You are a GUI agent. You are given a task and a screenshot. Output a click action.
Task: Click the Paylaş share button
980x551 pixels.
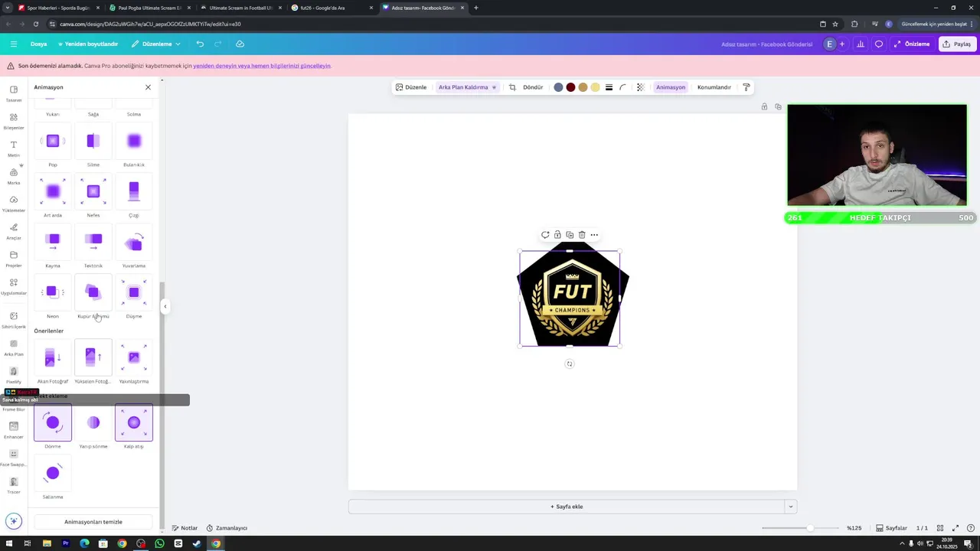pos(957,44)
